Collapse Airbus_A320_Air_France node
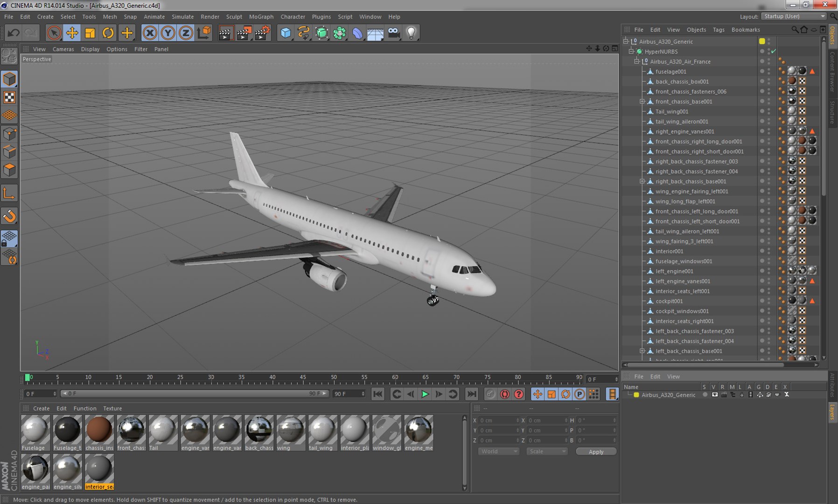Image resolution: width=838 pixels, height=504 pixels. 636,62
